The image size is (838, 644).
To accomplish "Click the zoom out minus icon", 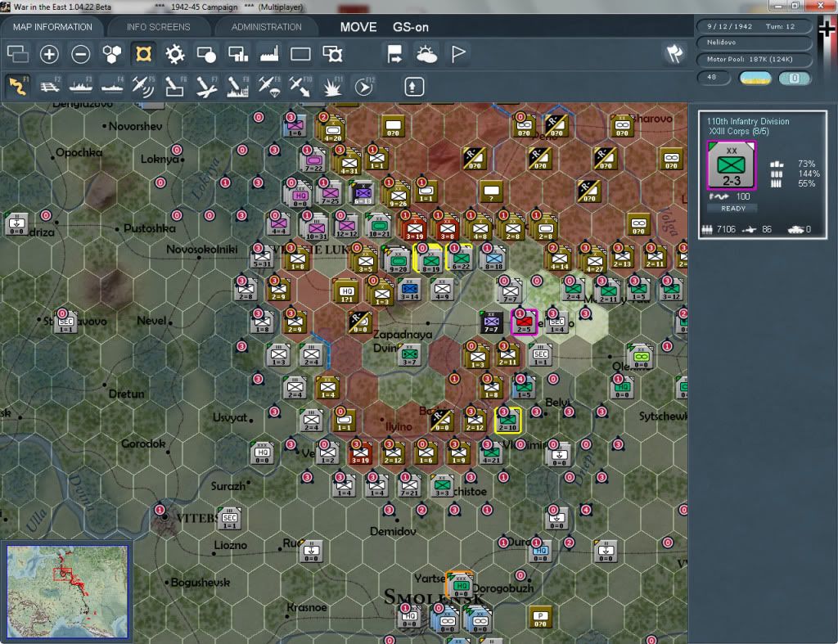I will pos(81,54).
